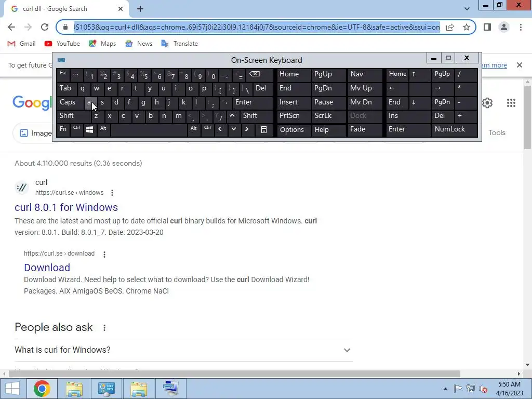Open the YouTube bookmark
This screenshot has height=399, width=532.
pyautogui.click(x=62, y=44)
